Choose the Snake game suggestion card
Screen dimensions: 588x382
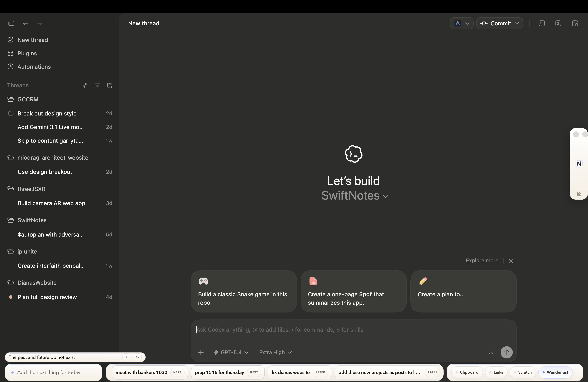point(244,291)
